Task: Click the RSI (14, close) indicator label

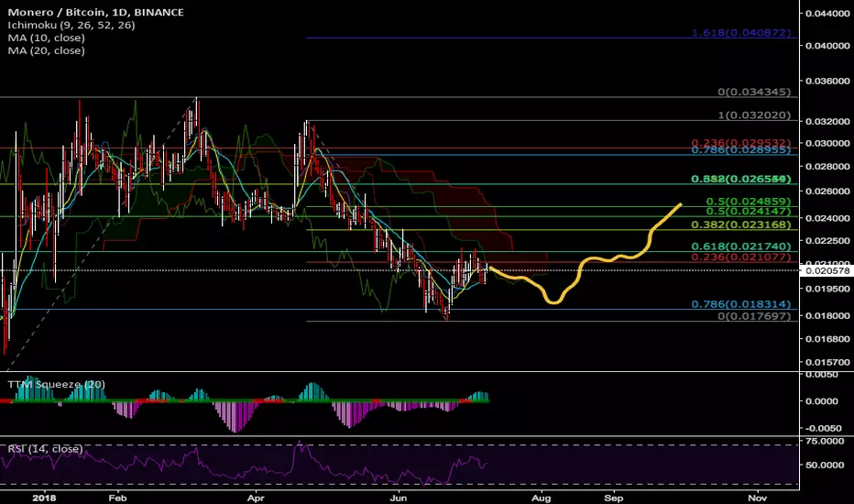Action: 45,448
